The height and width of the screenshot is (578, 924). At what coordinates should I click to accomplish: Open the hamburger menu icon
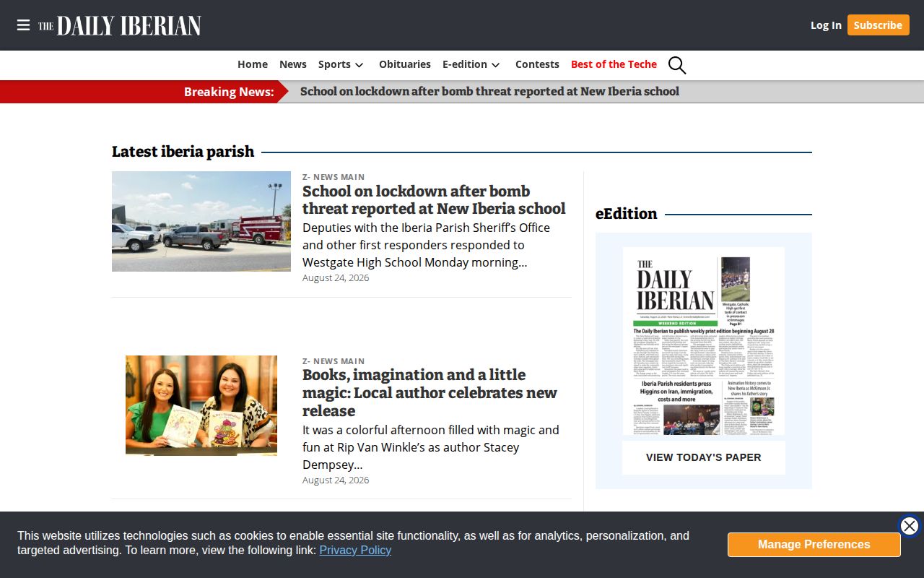point(23,25)
